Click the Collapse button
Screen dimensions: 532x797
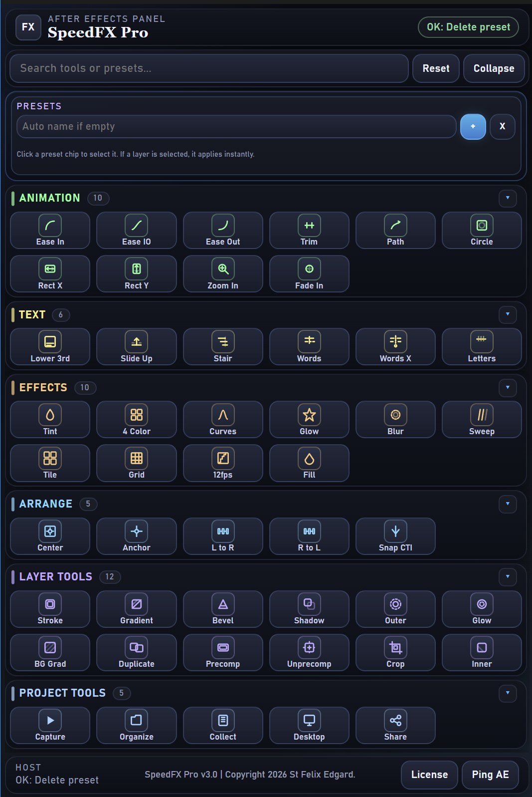[x=494, y=68]
